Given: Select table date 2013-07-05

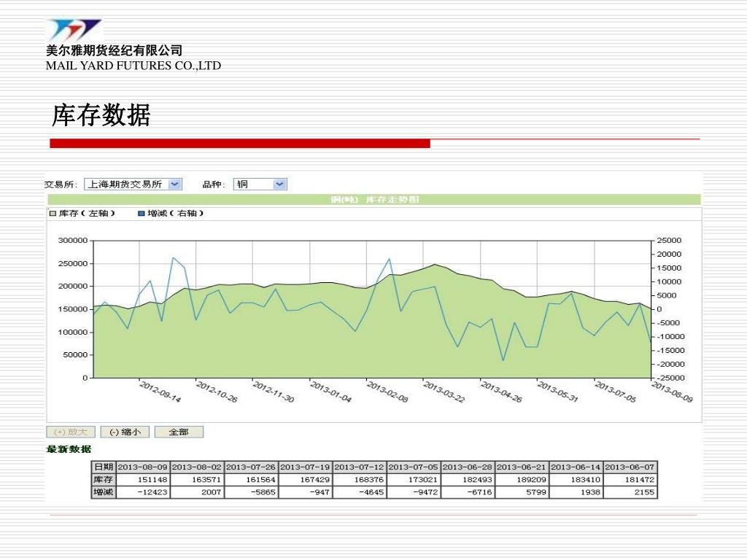Looking at the screenshot, I should click(414, 467).
